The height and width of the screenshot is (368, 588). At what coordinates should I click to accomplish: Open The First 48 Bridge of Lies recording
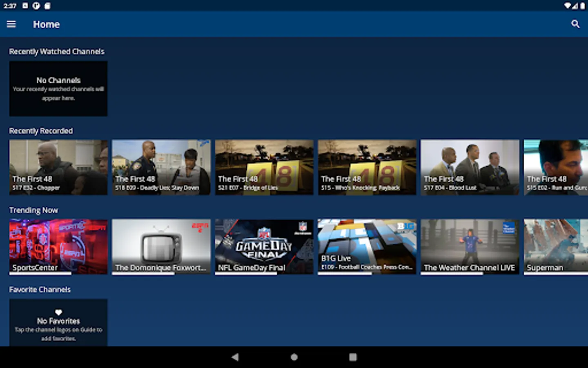(264, 167)
